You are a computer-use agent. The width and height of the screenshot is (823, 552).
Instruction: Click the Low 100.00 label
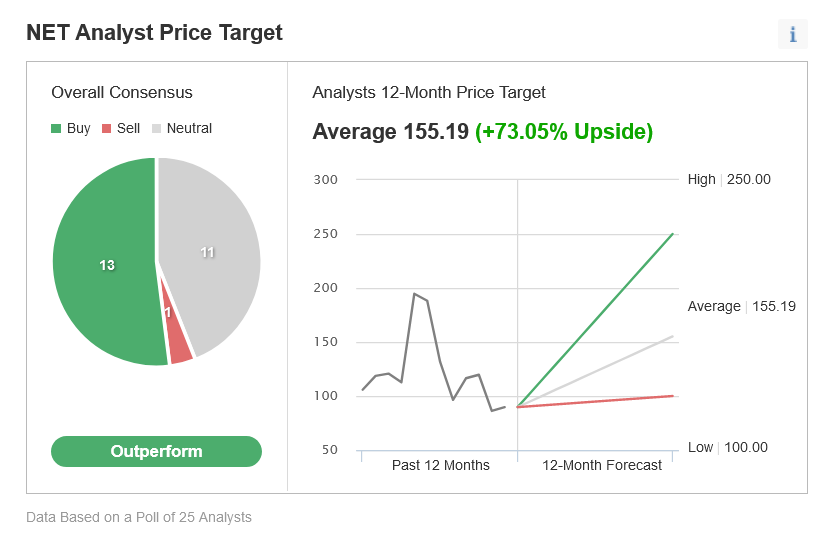point(727,448)
